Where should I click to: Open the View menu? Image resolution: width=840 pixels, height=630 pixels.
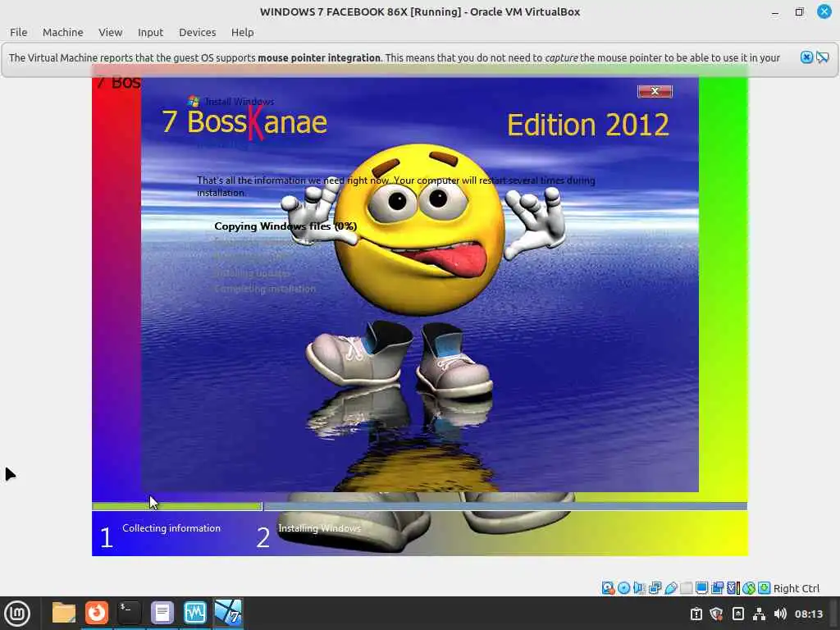[x=111, y=32]
